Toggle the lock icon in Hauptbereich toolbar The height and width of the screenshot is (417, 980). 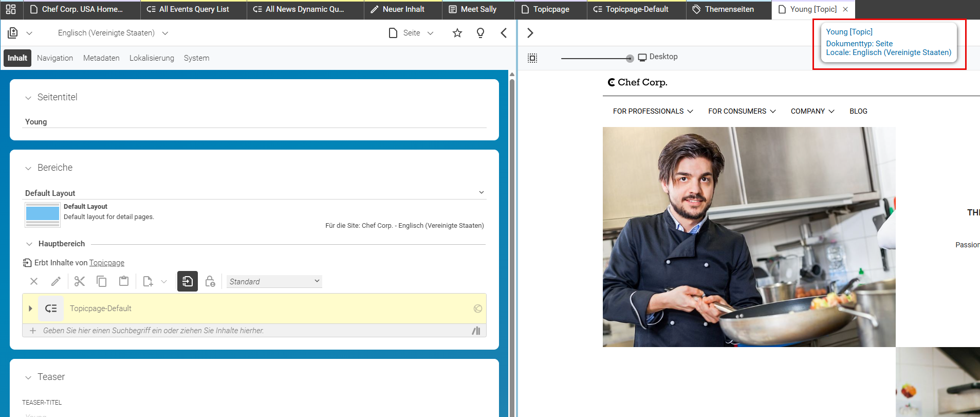210,281
